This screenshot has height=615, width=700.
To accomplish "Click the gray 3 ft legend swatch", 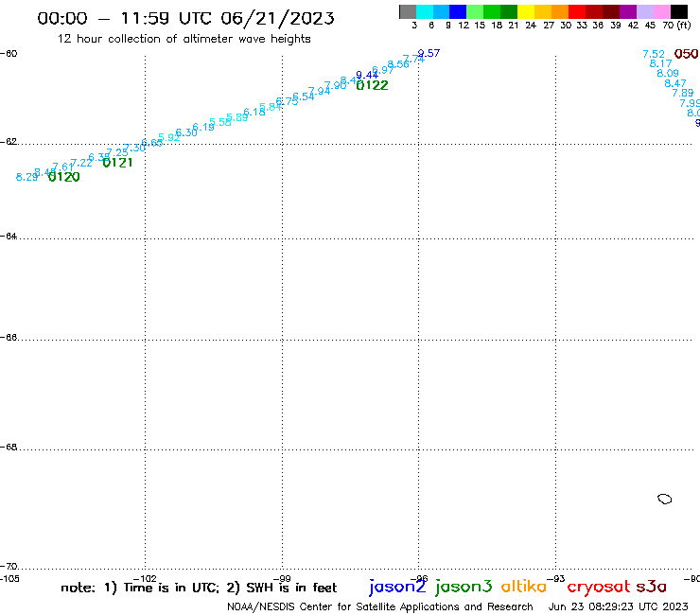I will [x=408, y=11].
